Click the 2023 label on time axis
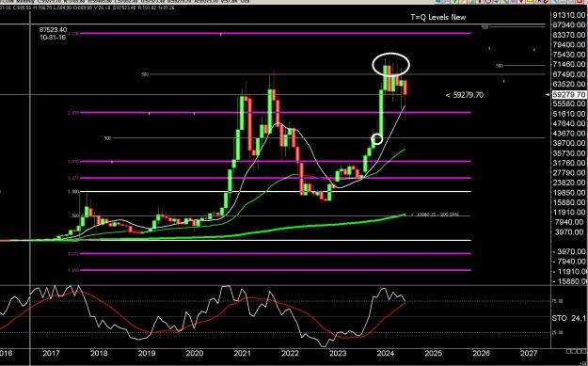This screenshot has height=366, width=588. click(x=338, y=354)
